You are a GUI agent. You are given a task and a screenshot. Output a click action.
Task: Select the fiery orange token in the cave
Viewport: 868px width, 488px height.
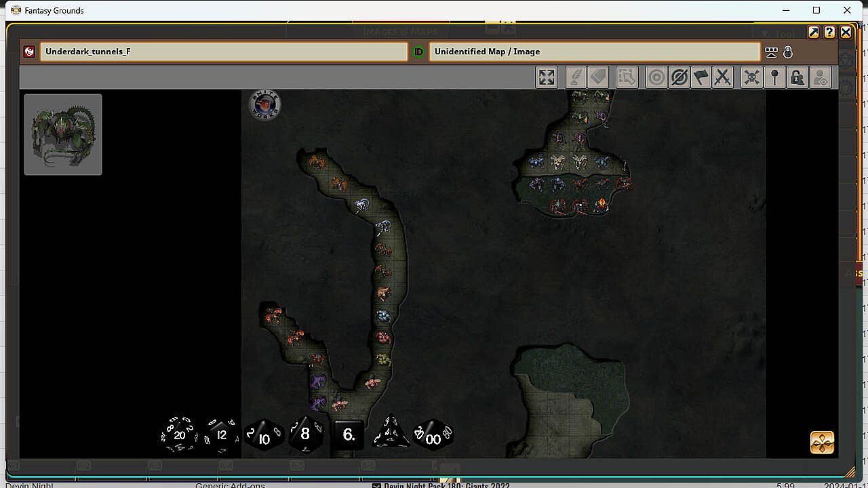[x=601, y=204]
